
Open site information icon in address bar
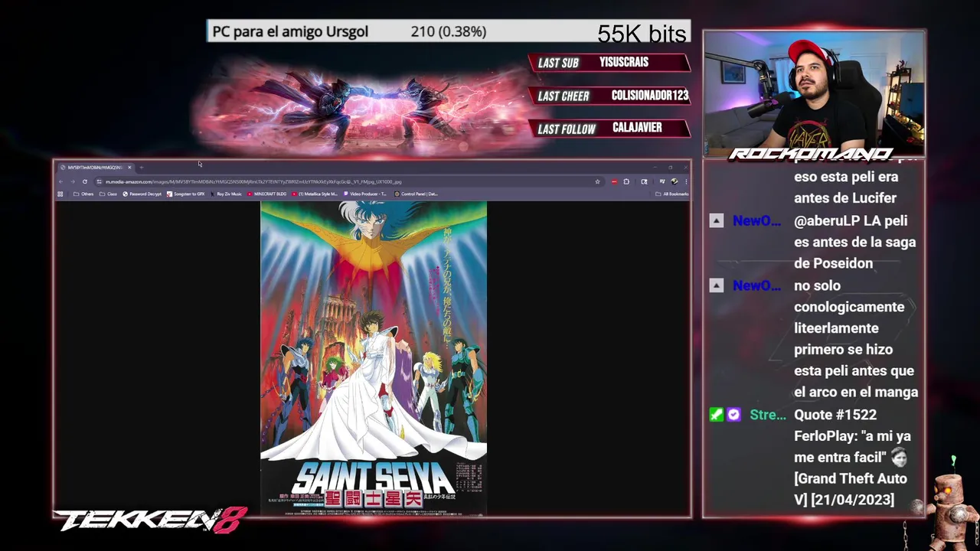point(100,181)
